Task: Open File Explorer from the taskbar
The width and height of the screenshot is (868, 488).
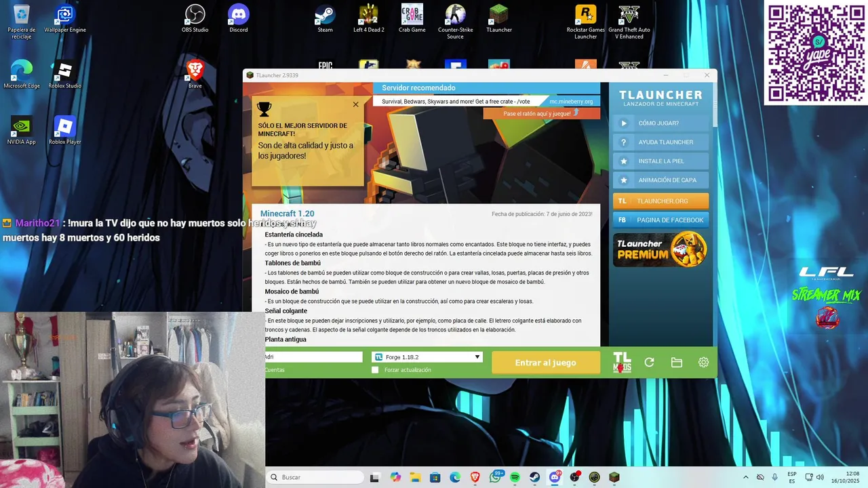Action: click(415, 477)
